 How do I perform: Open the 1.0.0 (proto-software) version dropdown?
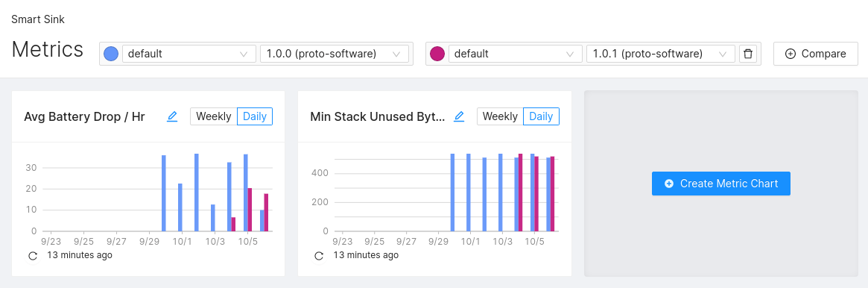tap(335, 54)
